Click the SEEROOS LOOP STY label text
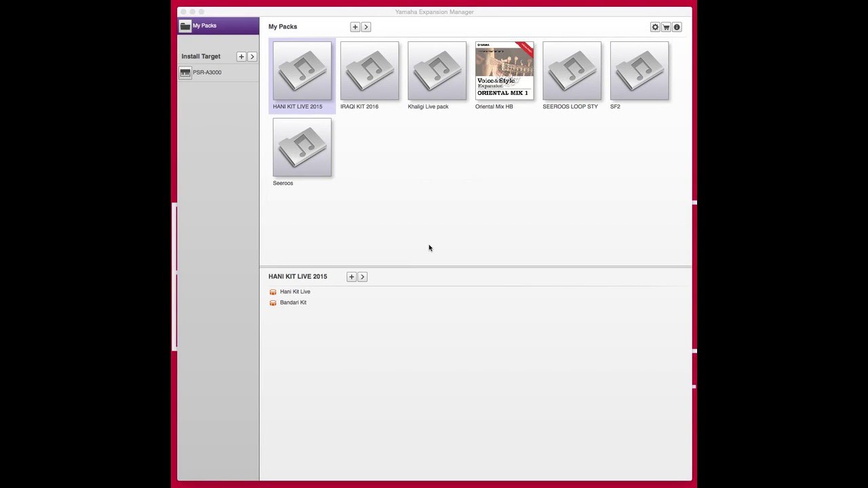Screen dimensions: 868x488 [x=570, y=106]
